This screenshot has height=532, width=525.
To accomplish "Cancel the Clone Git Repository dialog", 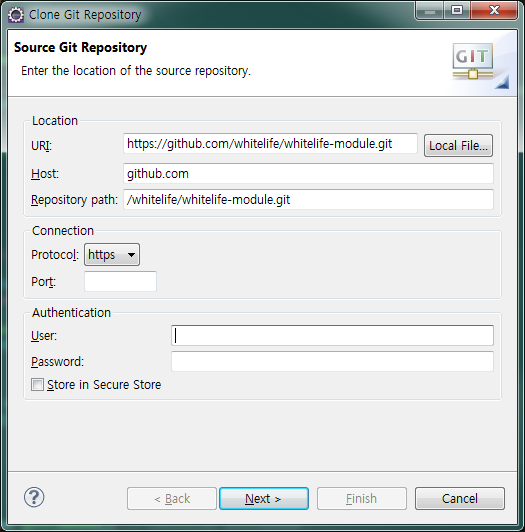I will [460, 499].
